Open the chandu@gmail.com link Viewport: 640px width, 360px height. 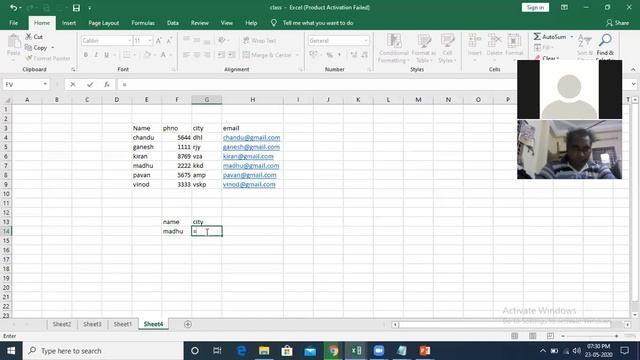(x=251, y=138)
